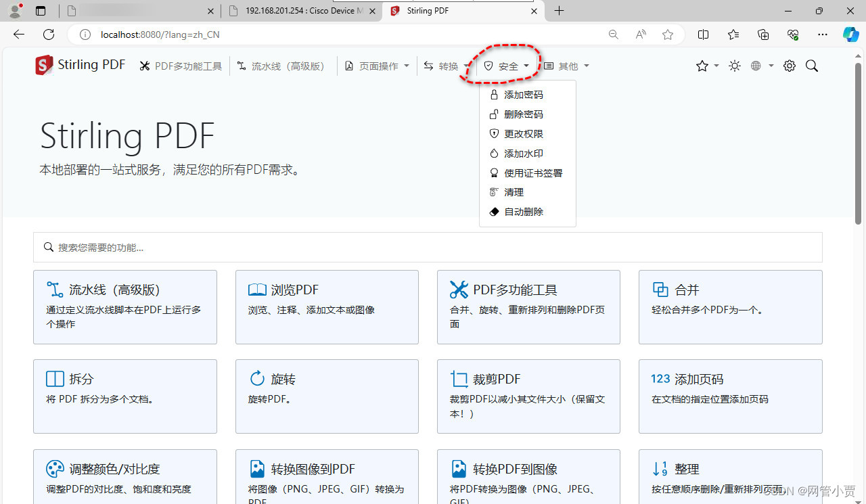Open the PDF多功能工具 card
The image size is (866, 504).
(x=528, y=307)
